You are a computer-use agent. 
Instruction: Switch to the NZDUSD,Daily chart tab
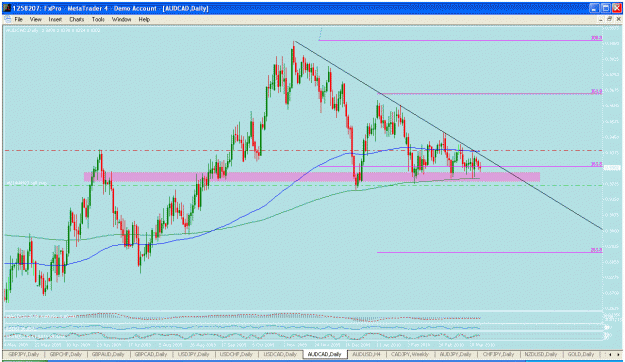coord(541,354)
